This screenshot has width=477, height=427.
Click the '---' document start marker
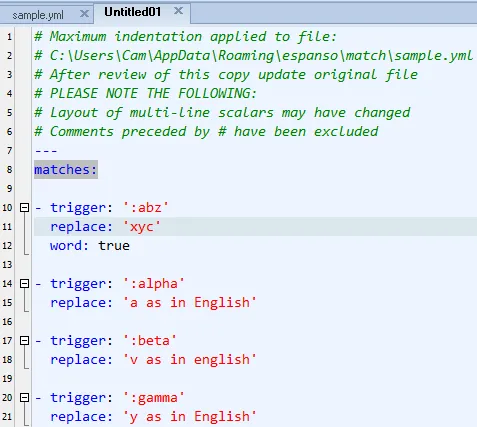[46, 151]
